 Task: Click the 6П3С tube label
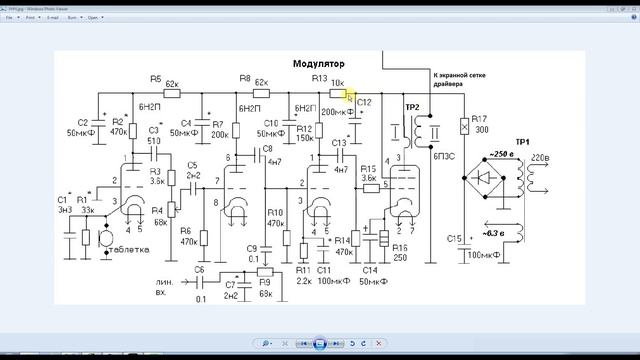coord(444,156)
